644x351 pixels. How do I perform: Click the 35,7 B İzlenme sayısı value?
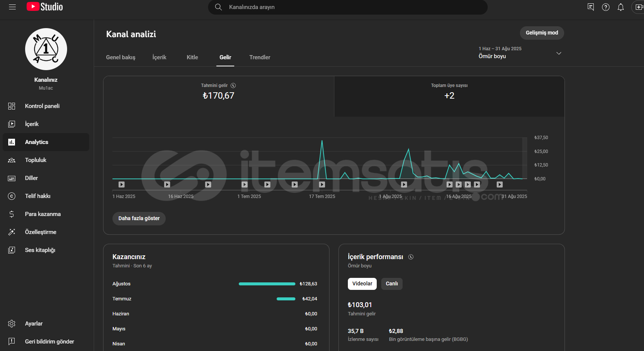click(x=356, y=331)
